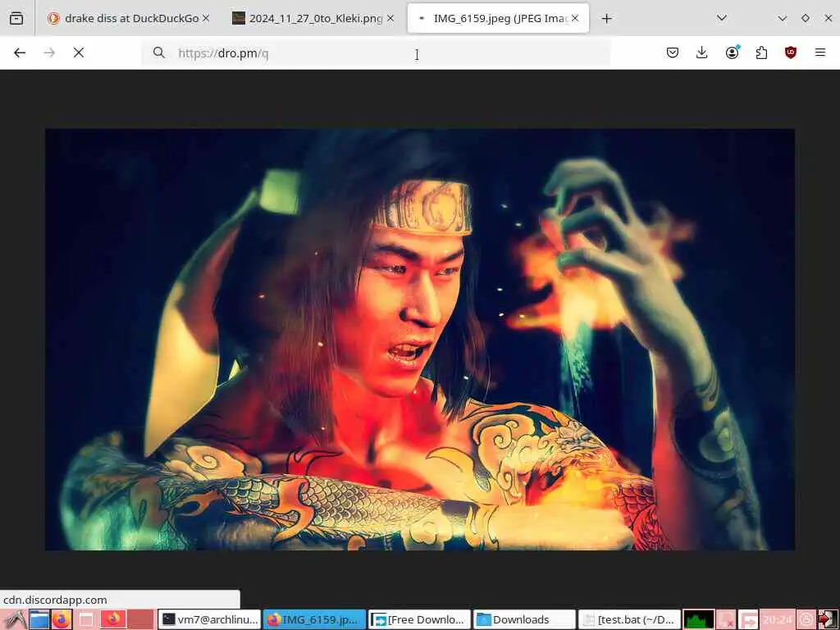Switch to the empty red workspace in pager
The height and width of the screenshot is (630, 840).
click(x=140, y=619)
